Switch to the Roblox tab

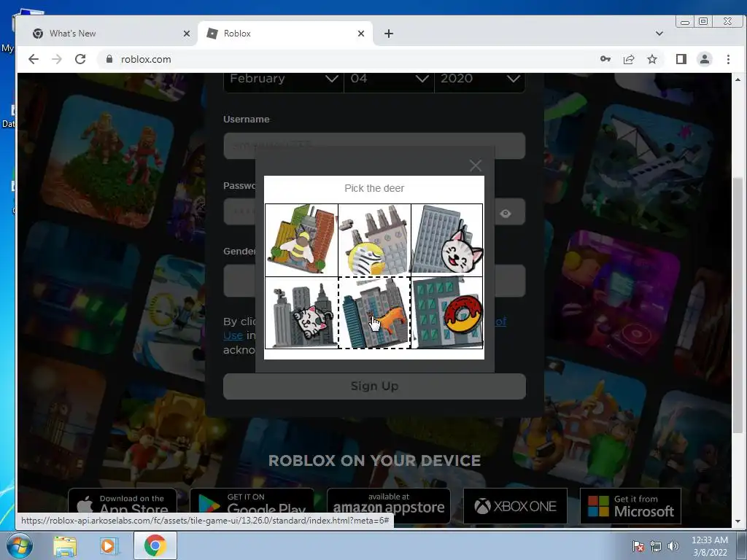(x=285, y=34)
